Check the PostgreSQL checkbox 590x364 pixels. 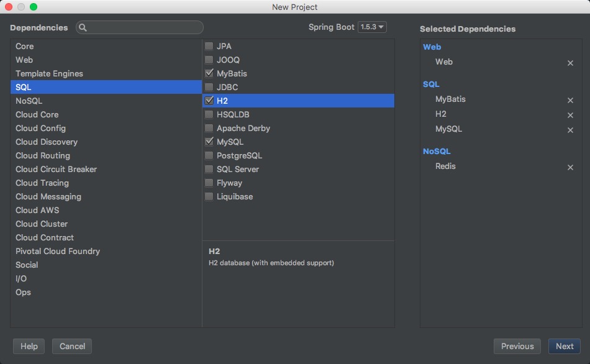point(209,155)
